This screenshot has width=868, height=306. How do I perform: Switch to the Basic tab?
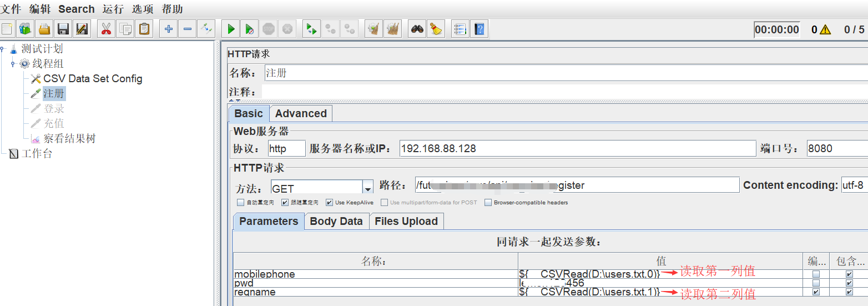(249, 113)
